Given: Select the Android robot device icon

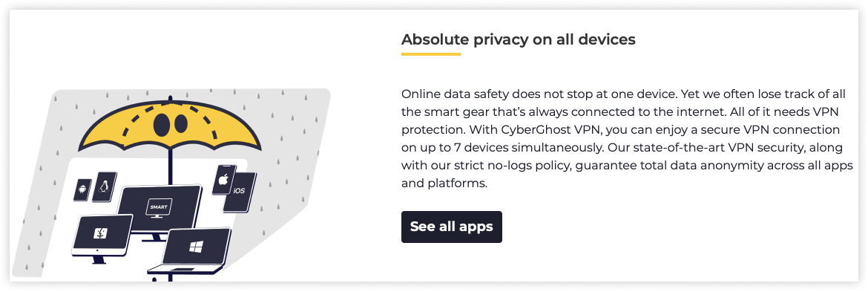Looking at the screenshot, I should pos(82,190).
